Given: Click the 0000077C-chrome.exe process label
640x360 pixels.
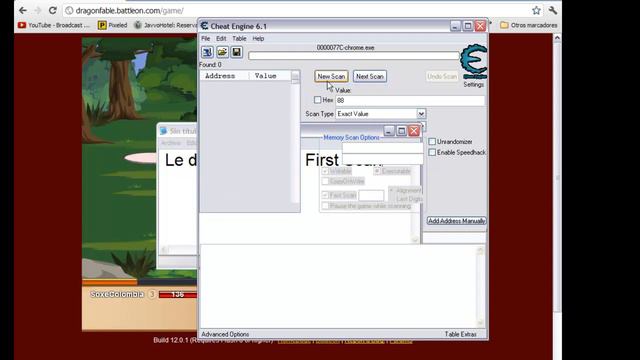Looking at the screenshot, I should [x=345, y=48].
